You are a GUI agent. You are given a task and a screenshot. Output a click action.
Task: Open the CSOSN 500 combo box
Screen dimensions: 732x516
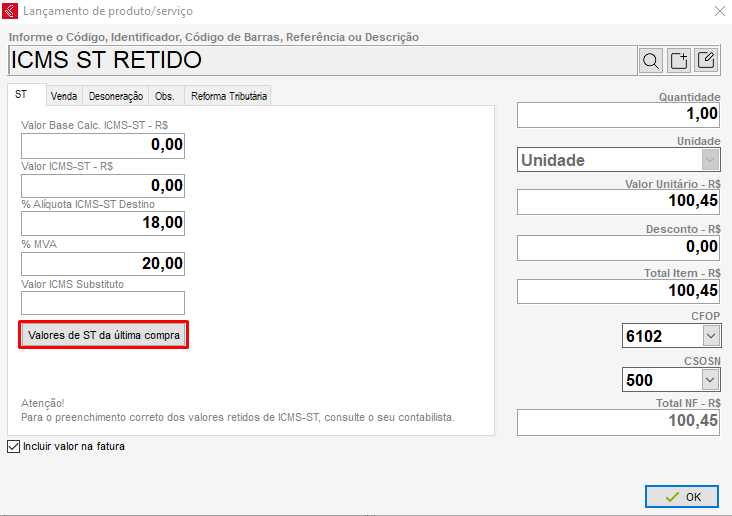[710, 379]
